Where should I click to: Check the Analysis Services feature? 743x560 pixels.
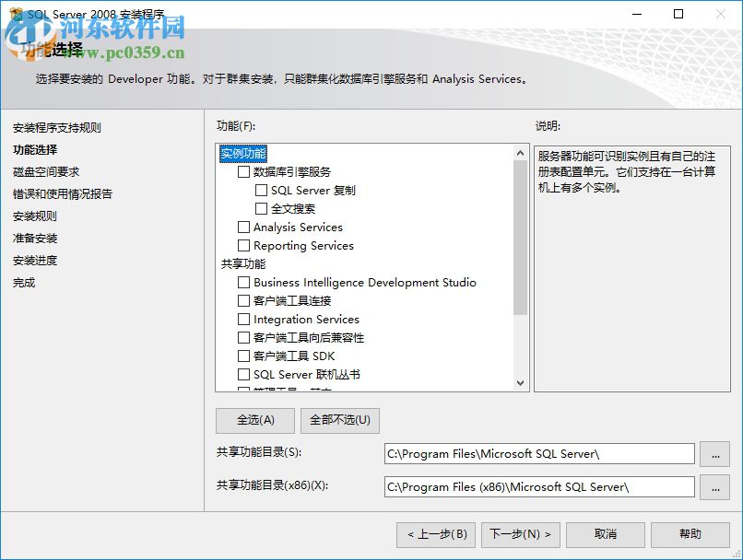point(242,227)
